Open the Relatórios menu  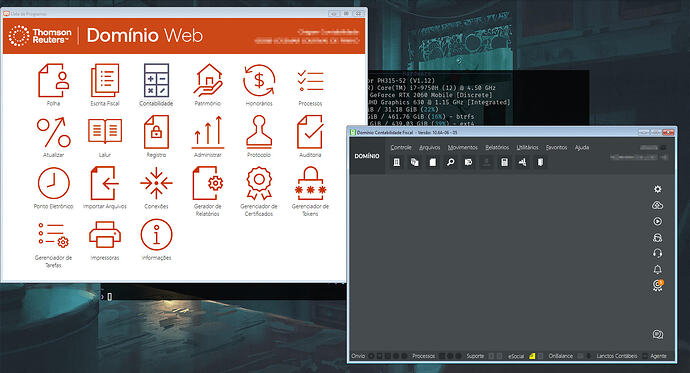[497, 147]
